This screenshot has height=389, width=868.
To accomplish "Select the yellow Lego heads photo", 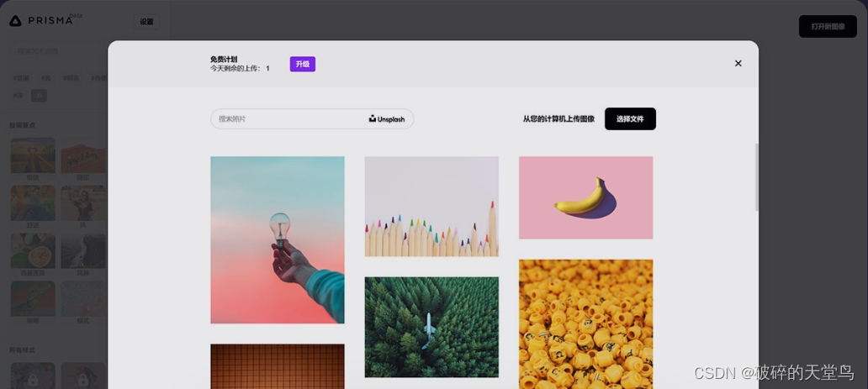I will tap(585, 324).
